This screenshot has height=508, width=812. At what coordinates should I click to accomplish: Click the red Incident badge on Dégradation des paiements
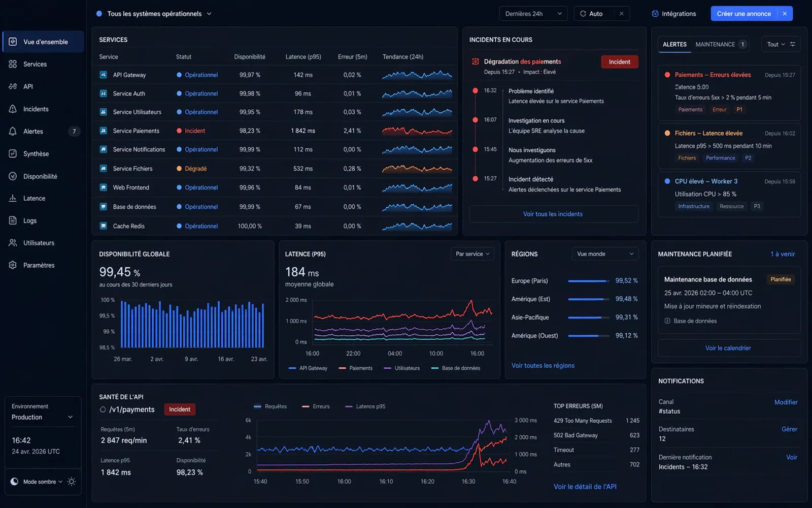tap(620, 62)
